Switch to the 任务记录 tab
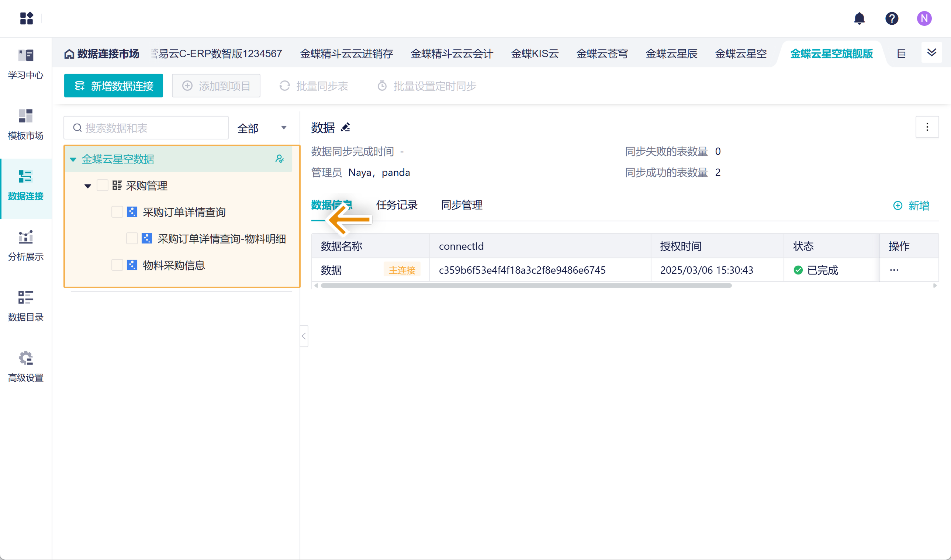 [x=397, y=205]
